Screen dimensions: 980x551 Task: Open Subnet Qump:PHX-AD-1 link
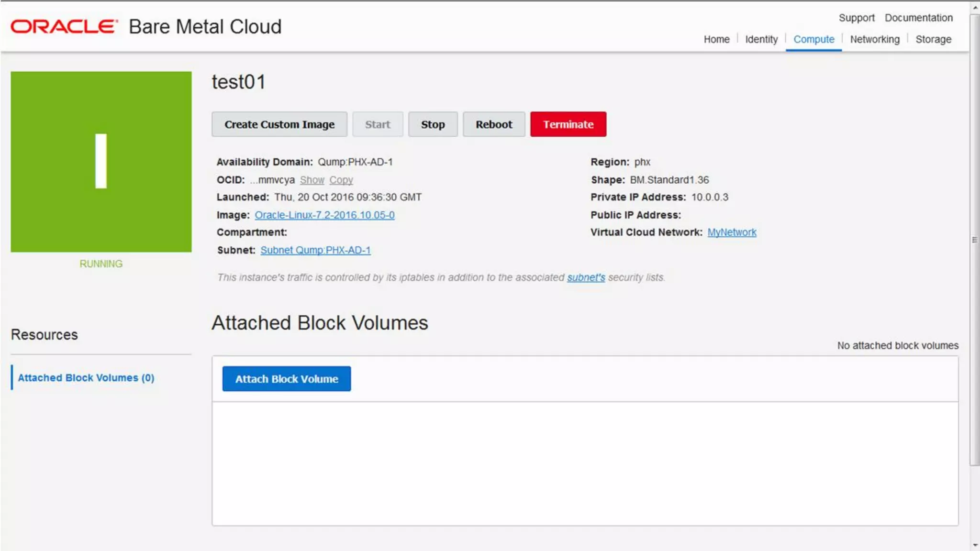[x=315, y=250]
